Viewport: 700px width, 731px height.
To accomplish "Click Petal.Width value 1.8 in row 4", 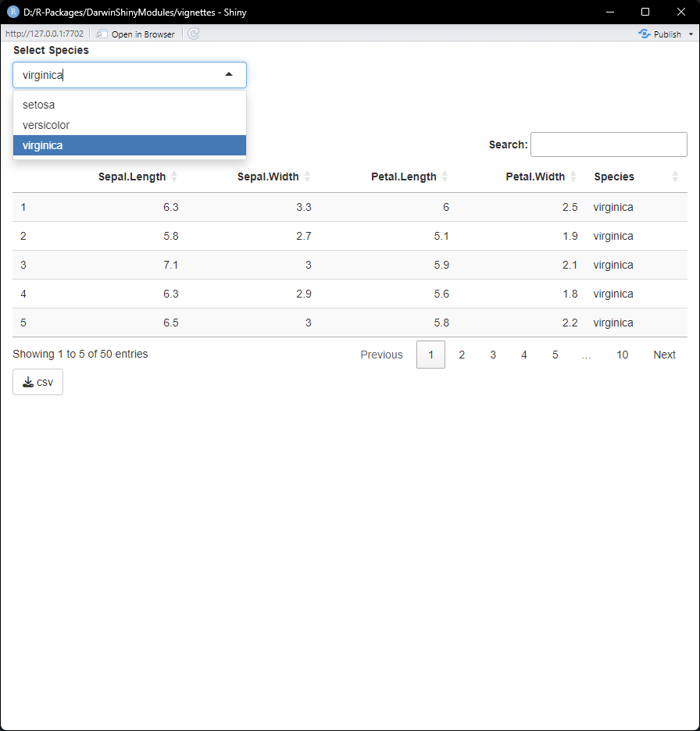I will [x=570, y=294].
